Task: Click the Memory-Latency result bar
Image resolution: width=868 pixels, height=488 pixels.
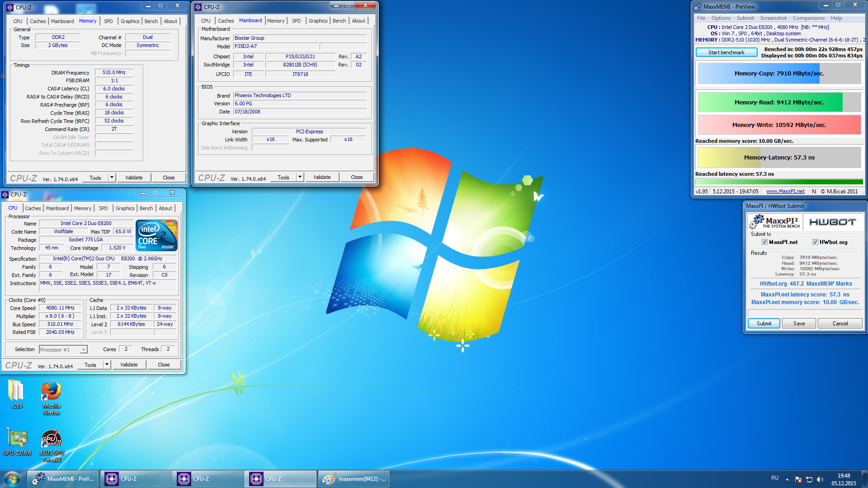Action: point(779,157)
